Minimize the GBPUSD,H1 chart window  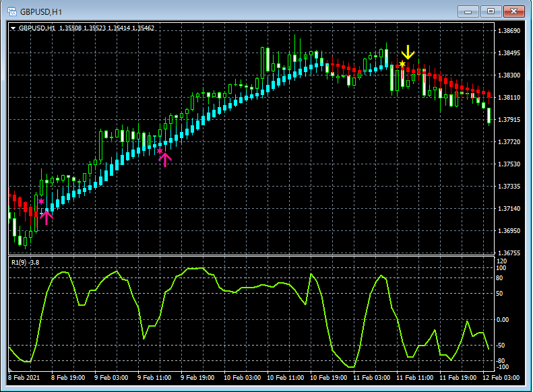468,11
